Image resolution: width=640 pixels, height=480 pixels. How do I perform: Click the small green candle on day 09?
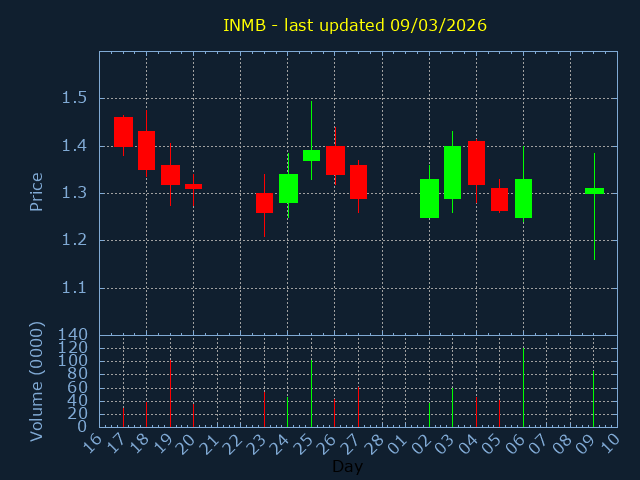point(594,190)
